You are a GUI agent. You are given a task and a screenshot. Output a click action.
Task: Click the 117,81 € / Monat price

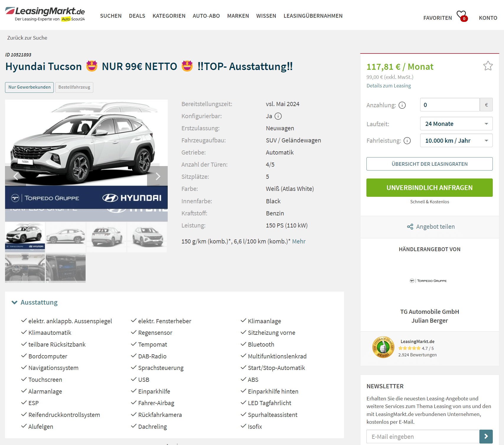400,67
